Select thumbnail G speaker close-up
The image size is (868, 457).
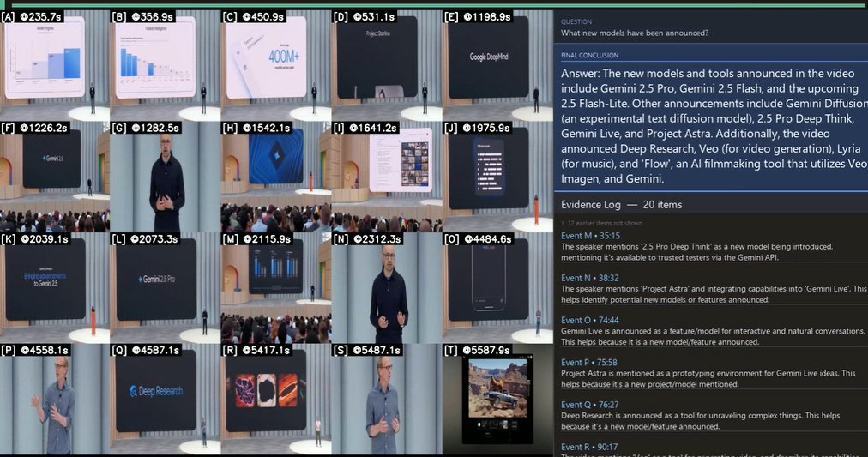(x=166, y=177)
